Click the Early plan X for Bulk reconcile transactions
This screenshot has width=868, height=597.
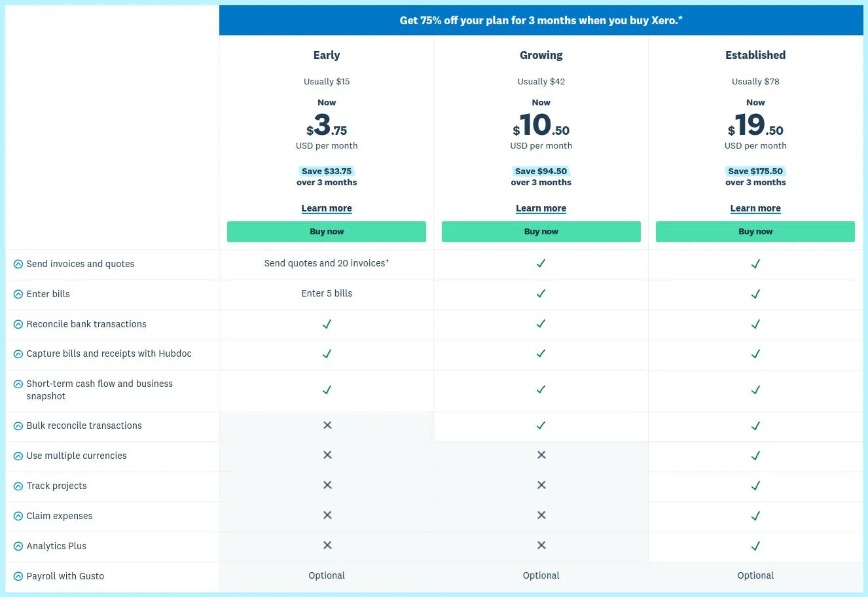[327, 425]
